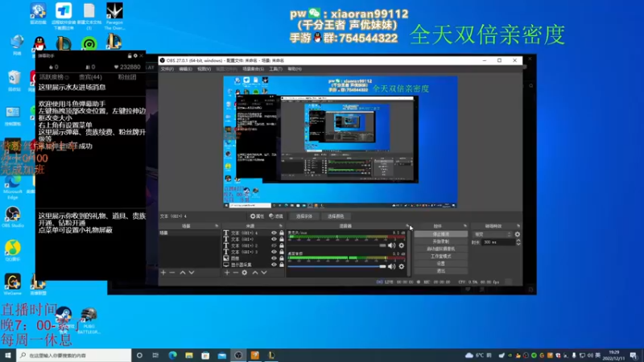Click 启动虚拟摄像机 button

click(440, 249)
